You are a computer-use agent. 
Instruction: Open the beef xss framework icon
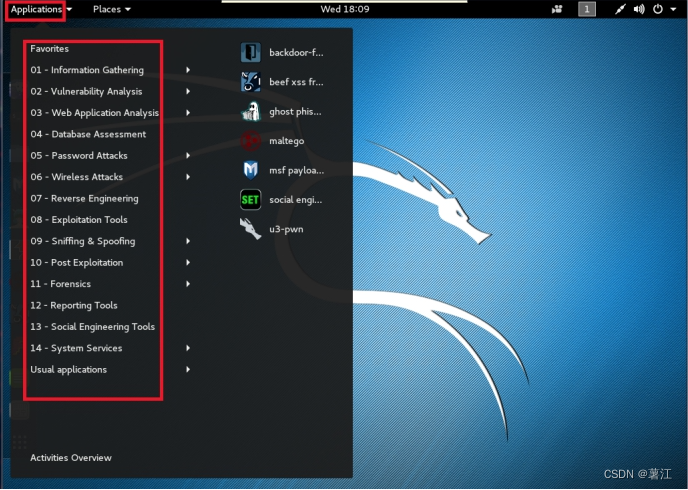click(251, 82)
